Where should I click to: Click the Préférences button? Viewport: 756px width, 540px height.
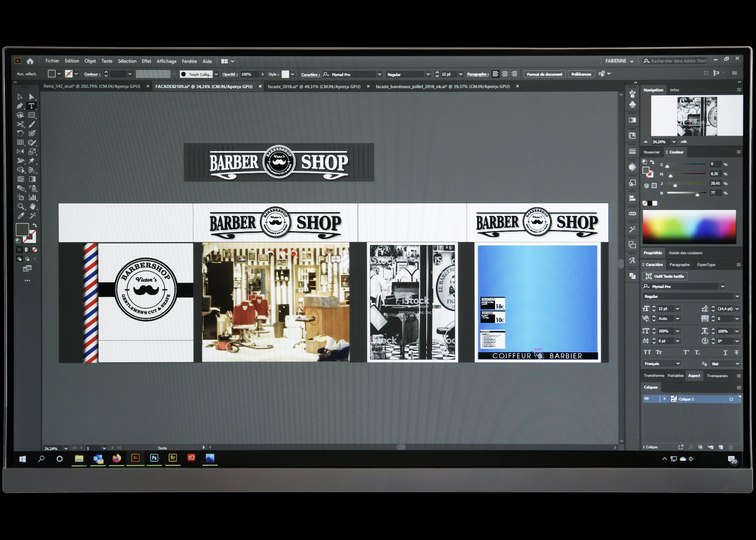[x=581, y=74]
